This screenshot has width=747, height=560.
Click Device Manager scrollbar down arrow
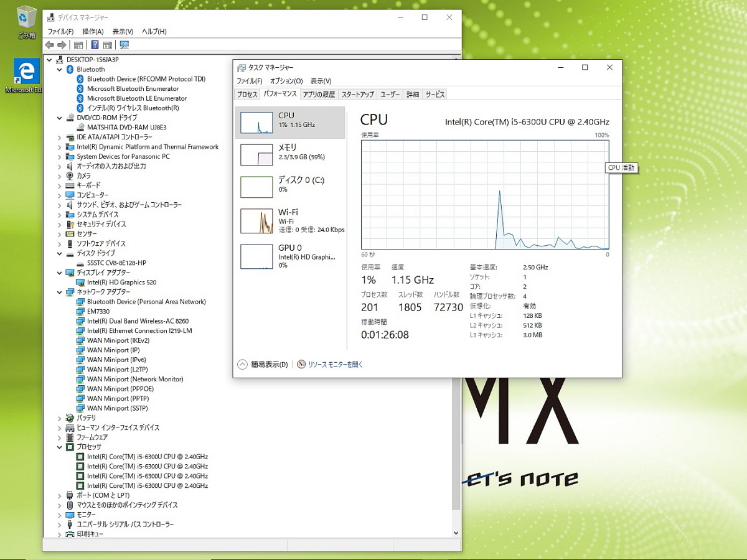click(x=456, y=533)
